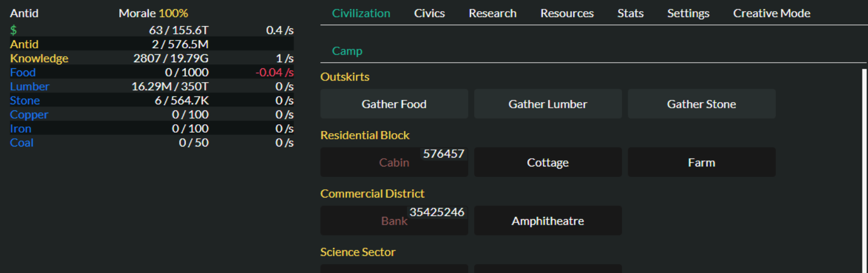868x273 pixels.
Task: Click the Morale 100% indicator
Action: point(153,13)
